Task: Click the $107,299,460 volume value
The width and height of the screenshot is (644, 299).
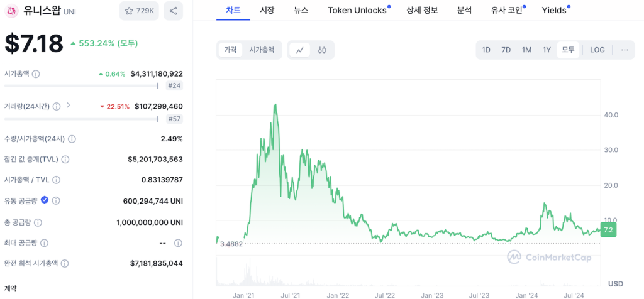Action: [159, 106]
